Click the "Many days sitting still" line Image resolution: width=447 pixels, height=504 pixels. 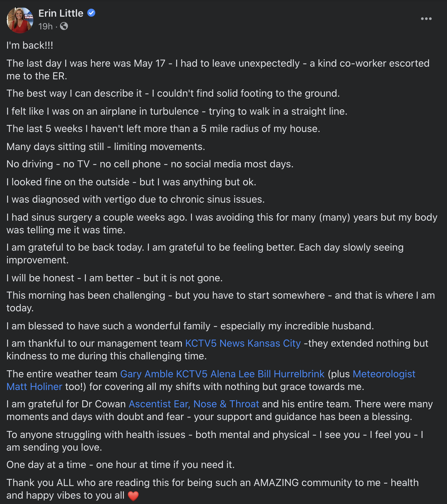(x=106, y=147)
